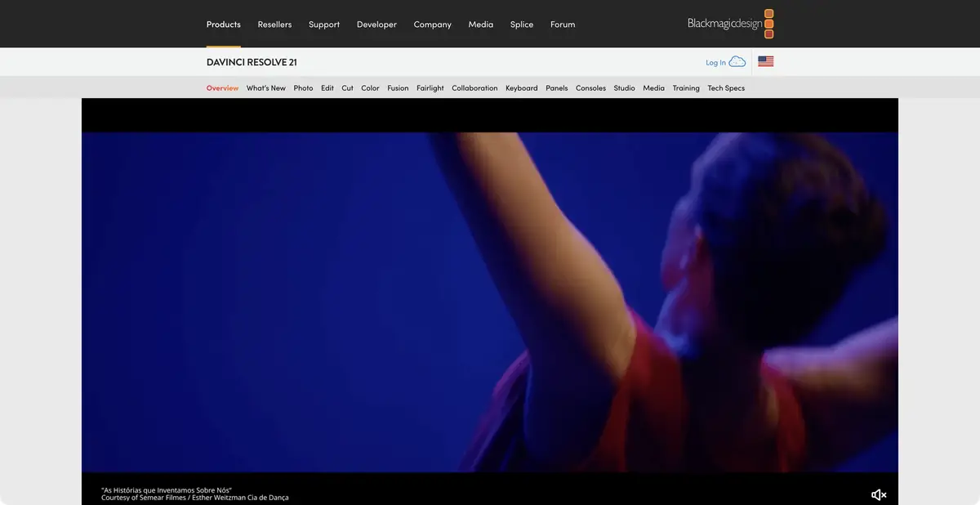Click the Log In link

pos(715,63)
